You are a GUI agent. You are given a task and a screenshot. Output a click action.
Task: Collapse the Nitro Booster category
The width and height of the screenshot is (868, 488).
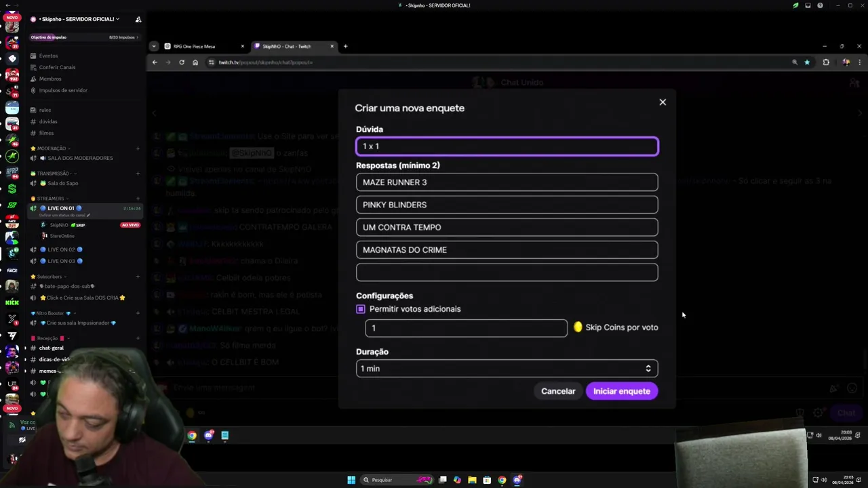(54, 313)
